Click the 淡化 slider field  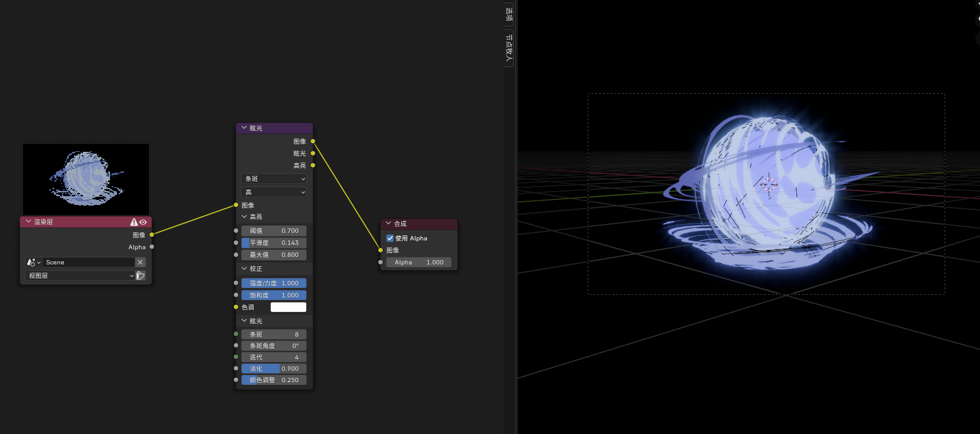pos(274,368)
